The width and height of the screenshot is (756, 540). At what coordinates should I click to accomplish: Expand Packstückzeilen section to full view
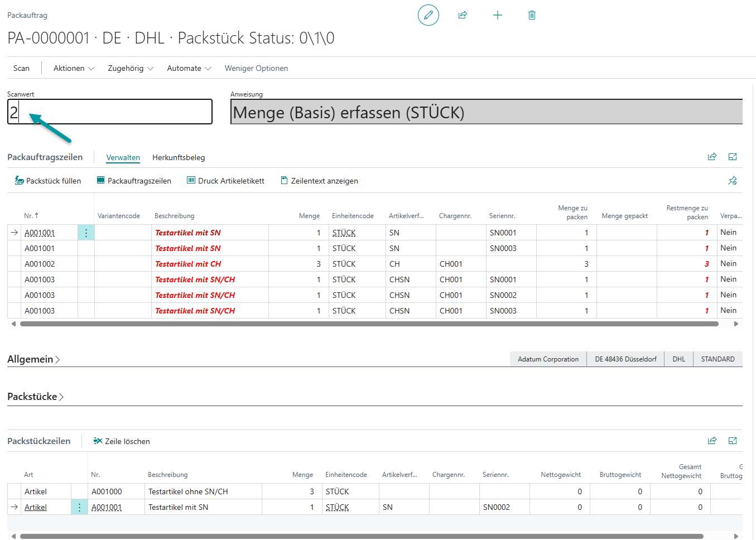[733, 441]
